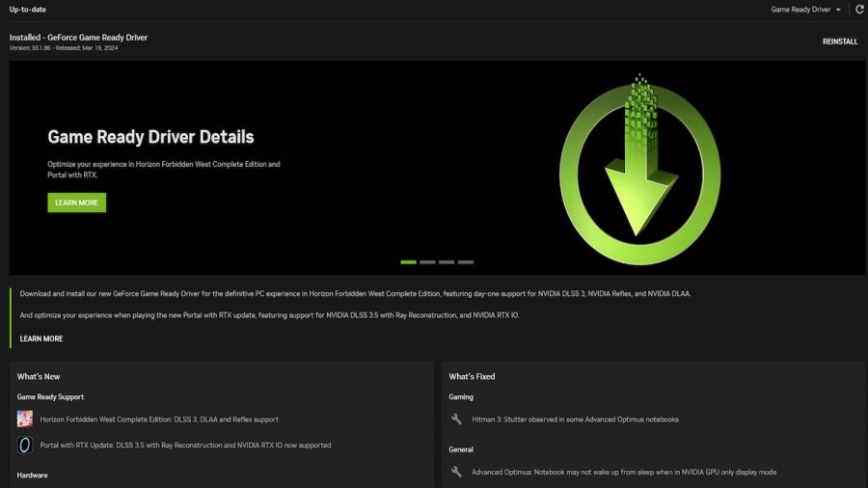
Task: Click the Up-to-date status label
Action: point(27,10)
